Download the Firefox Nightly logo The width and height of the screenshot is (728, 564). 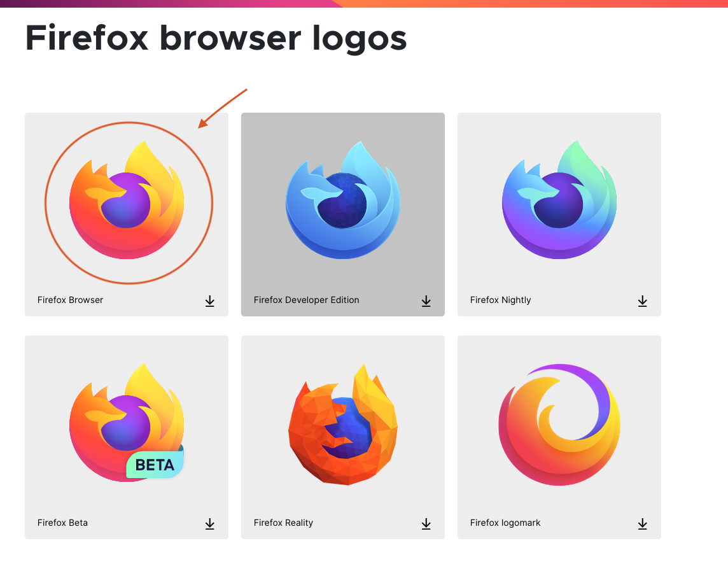[643, 301]
